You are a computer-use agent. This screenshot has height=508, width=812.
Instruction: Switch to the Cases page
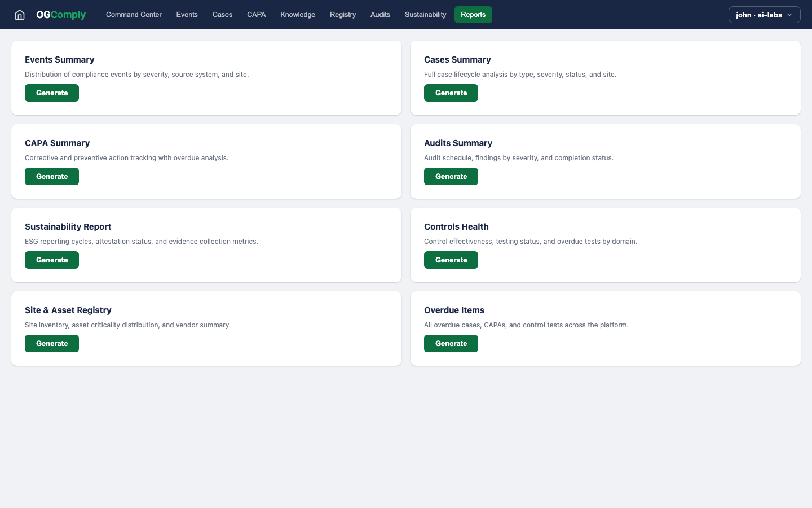pos(222,15)
